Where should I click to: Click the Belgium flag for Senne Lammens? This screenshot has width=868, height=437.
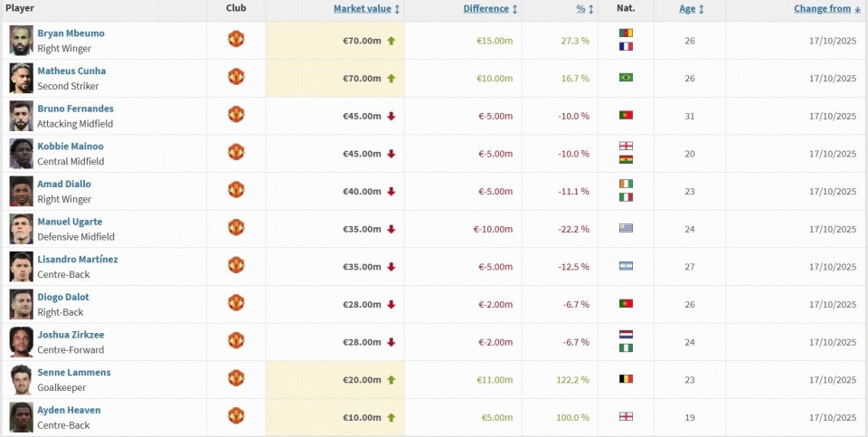tap(626, 379)
